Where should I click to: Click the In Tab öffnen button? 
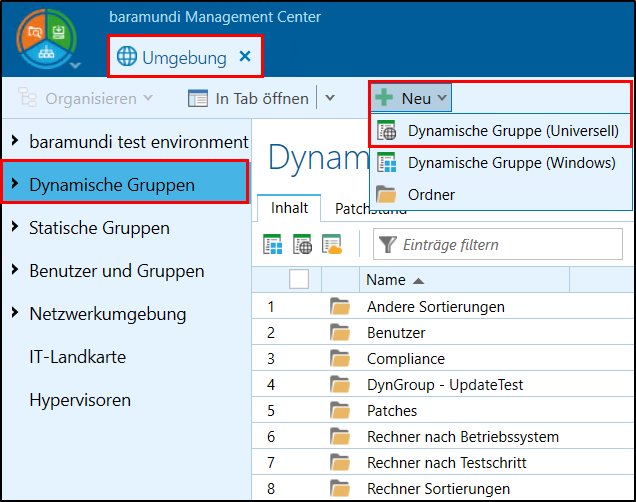(249, 98)
